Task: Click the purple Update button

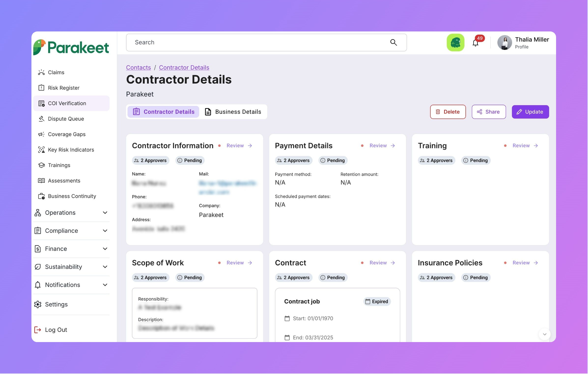Action: 530,112
